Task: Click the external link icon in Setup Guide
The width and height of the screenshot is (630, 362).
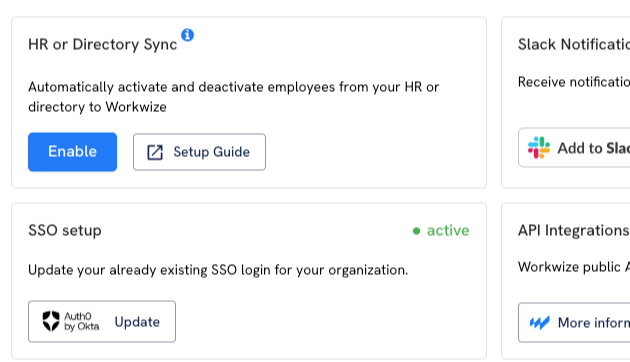Action: (x=155, y=152)
